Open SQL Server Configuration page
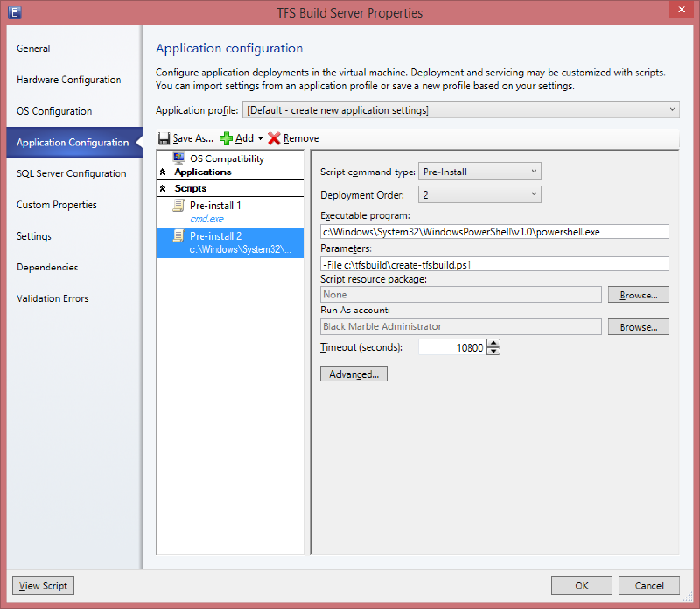700x609 pixels. pyautogui.click(x=72, y=173)
